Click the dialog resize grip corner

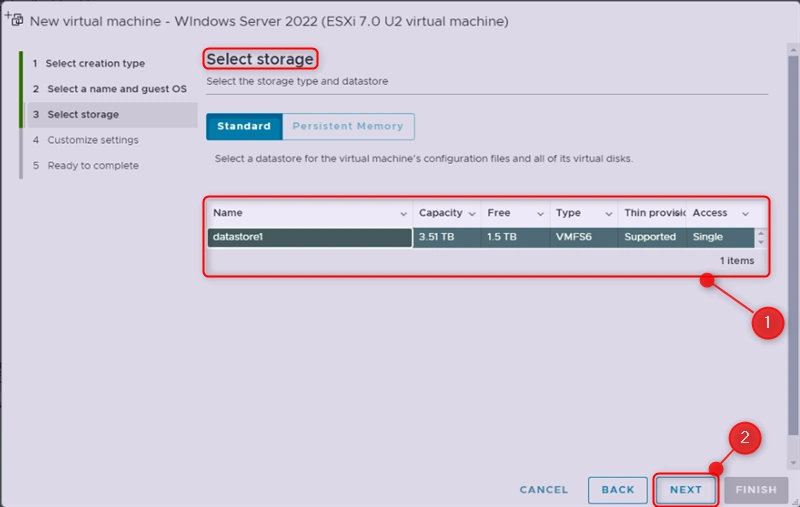click(795, 502)
